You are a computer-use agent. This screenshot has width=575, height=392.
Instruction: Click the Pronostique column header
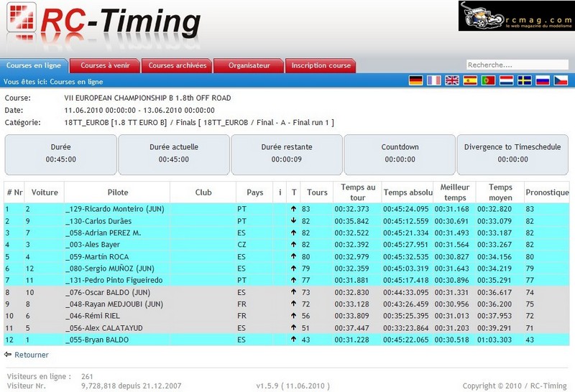tap(547, 192)
